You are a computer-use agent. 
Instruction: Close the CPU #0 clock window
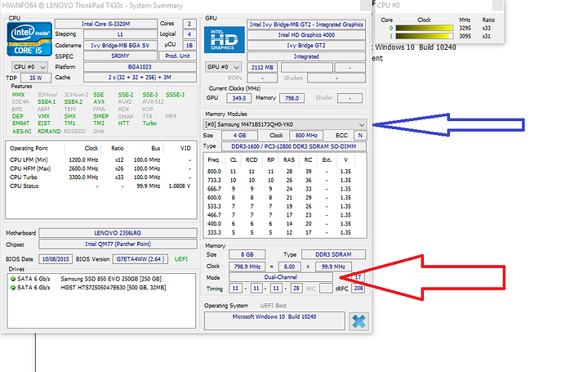tap(497, 6)
